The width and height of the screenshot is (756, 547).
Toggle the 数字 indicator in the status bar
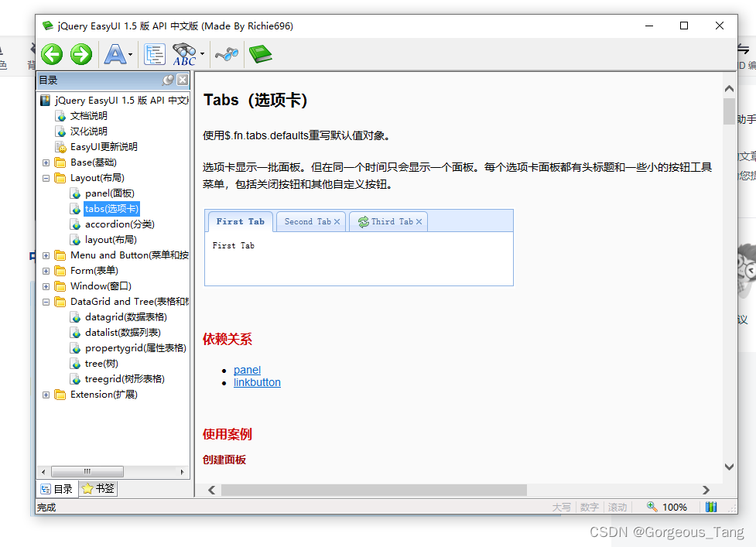[x=589, y=507]
